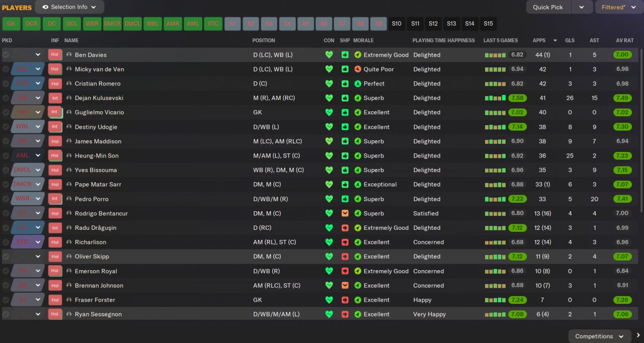Click the Hol info badge for Ben Davies
The height and width of the screenshot is (343, 644).
(x=55, y=55)
